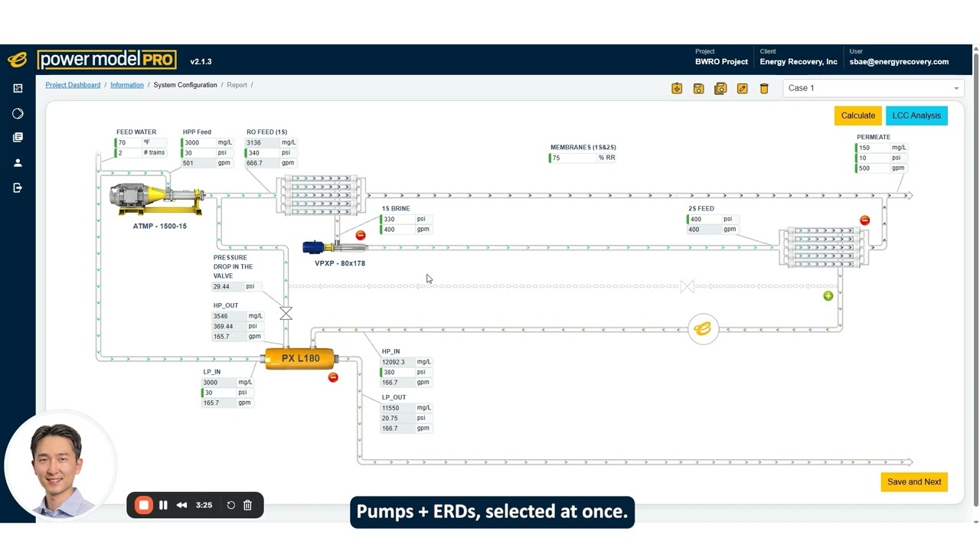Screen dimensions: 980x551
Task: Remove second stage membranes red minus
Action: [864, 220]
